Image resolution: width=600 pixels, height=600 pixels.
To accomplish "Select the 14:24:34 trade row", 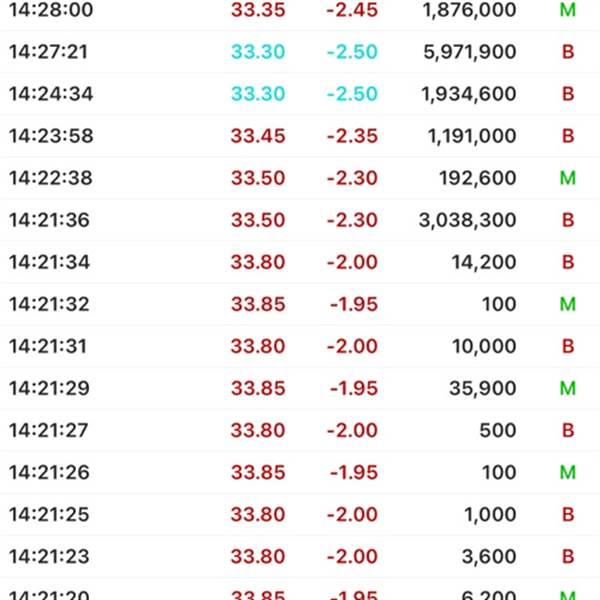I will click(x=300, y=94).
